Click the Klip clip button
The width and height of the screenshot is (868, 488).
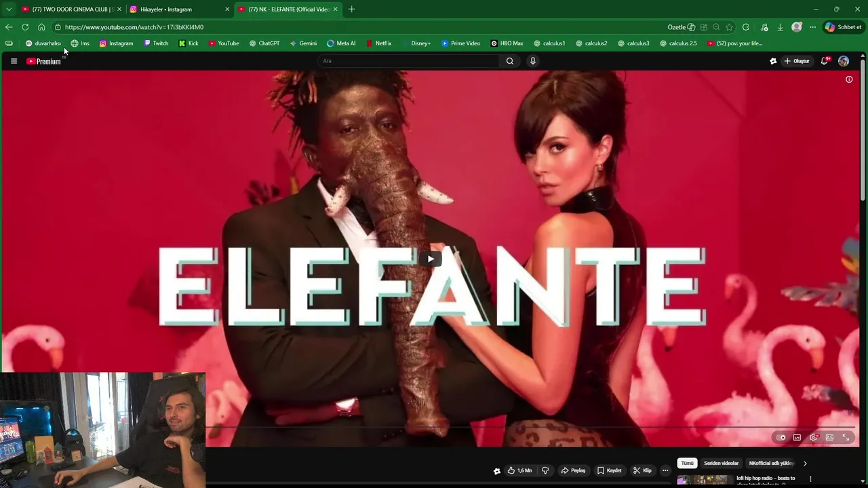pos(642,470)
